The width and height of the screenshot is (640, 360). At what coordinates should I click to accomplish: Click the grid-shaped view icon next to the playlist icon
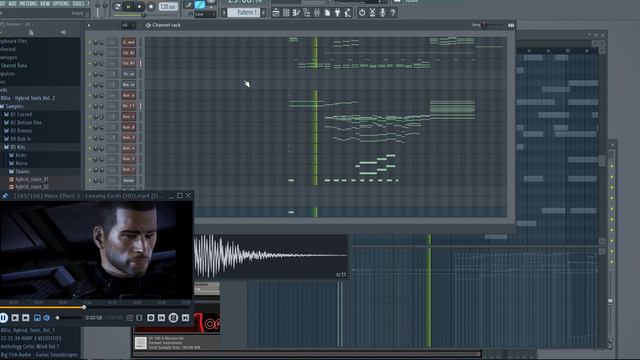[286, 13]
